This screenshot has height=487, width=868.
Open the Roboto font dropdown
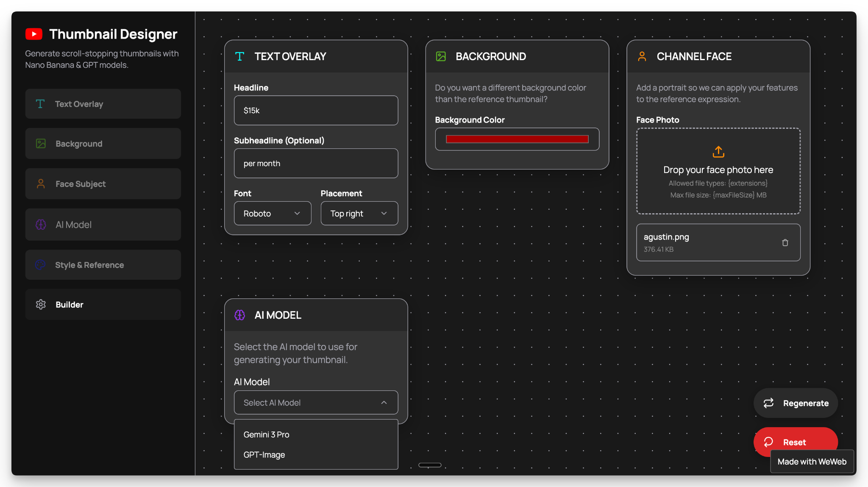click(272, 213)
